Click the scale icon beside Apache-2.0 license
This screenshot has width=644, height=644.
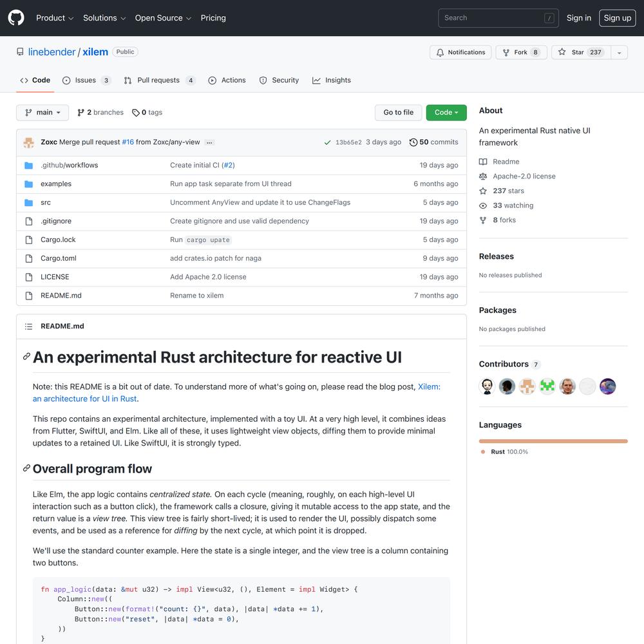click(x=483, y=176)
